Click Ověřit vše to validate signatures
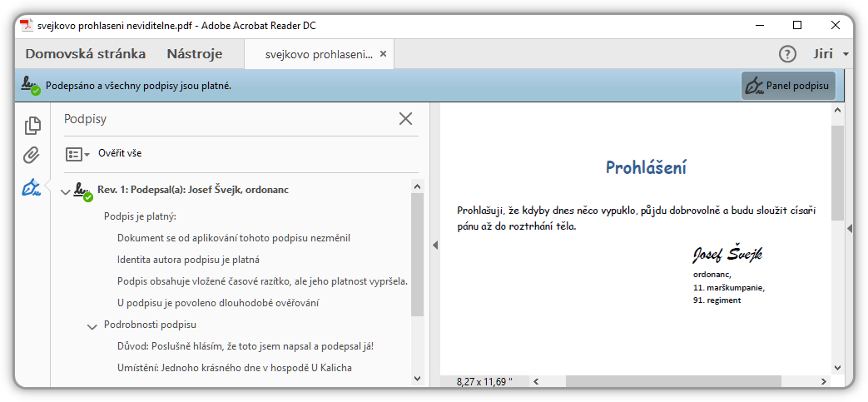868x402 pixels. 120,153
